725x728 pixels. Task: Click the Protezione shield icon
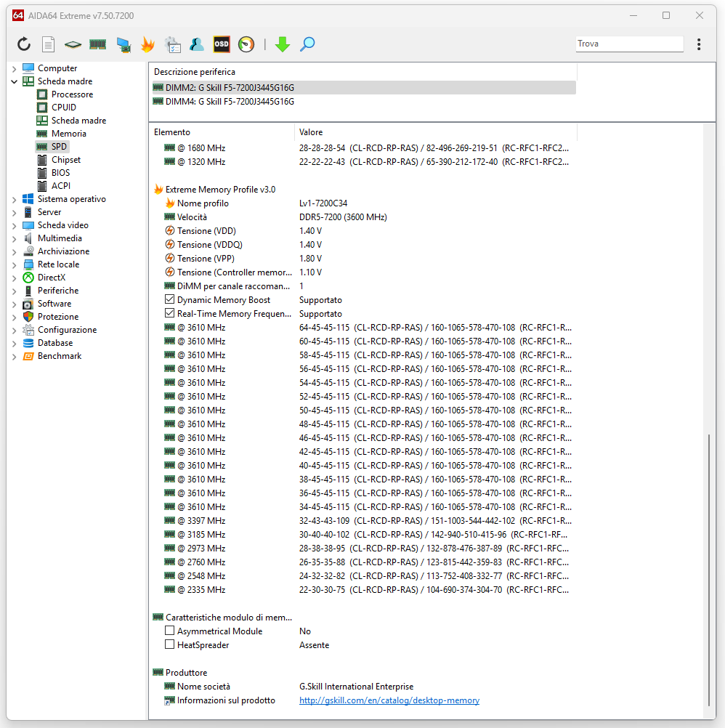[x=28, y=317]
